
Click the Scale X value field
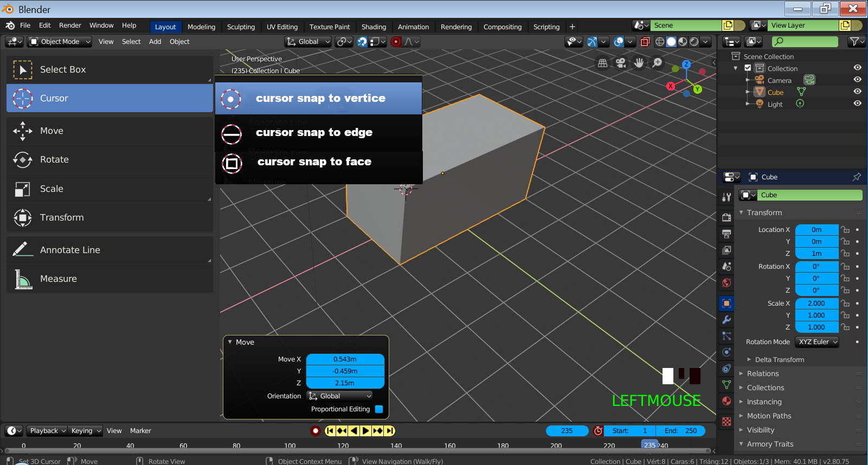816,303
